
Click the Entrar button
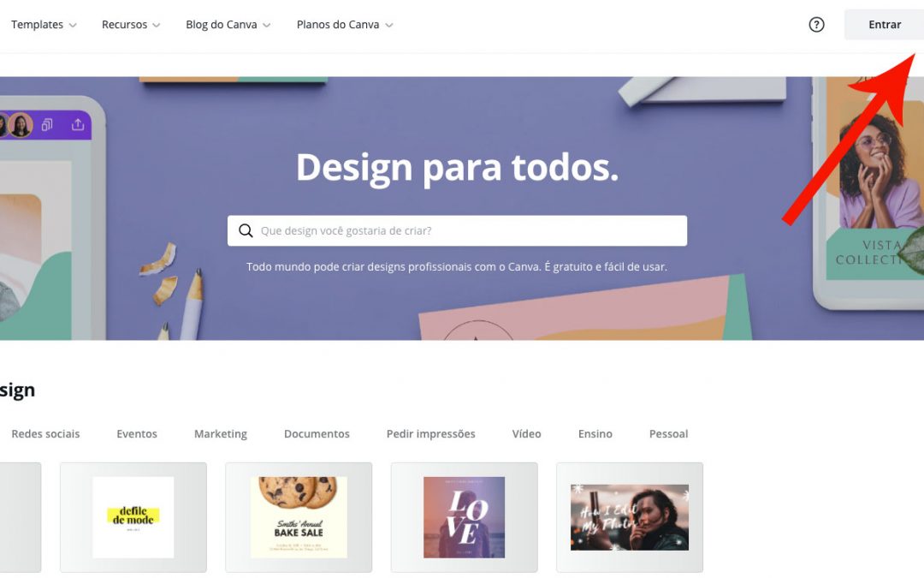click(x=884, y=25)
